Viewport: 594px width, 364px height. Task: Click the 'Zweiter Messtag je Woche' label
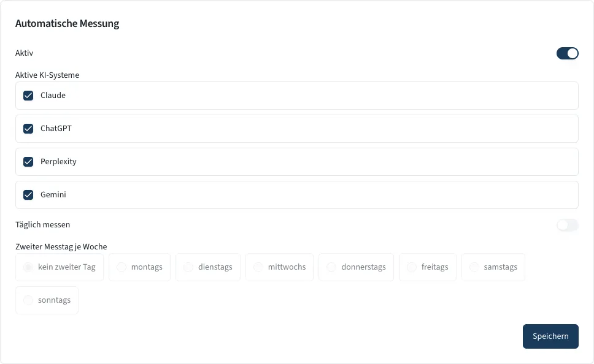point(61,247)
